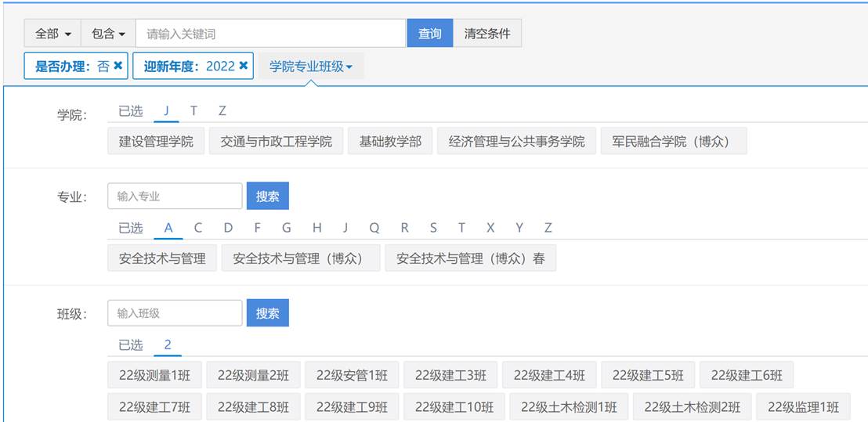
Task: Open the 包含 condition dropdown
Action: (108, 34)
